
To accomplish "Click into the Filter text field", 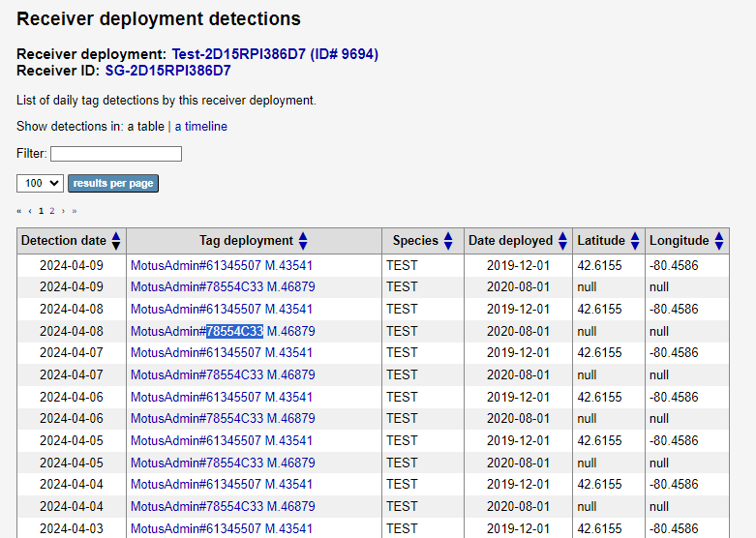I will (116, 154).
